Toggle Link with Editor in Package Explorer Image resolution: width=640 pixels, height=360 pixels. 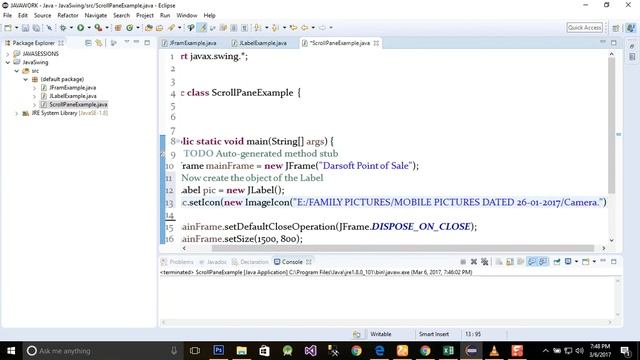coord(99,42)
